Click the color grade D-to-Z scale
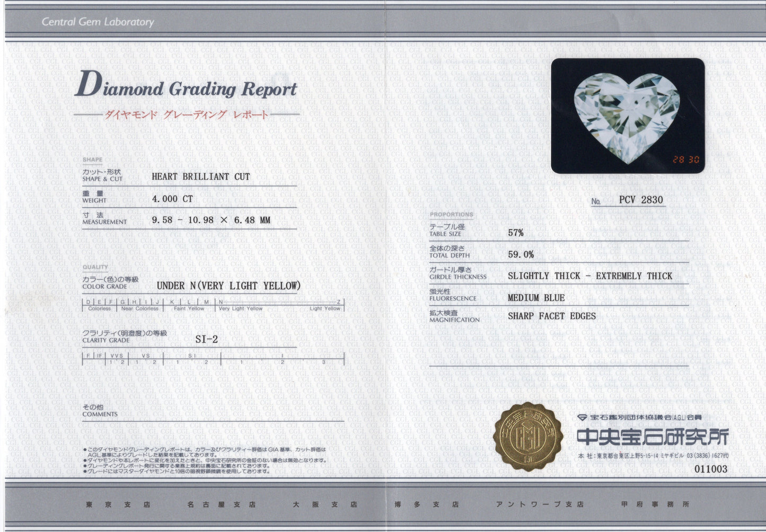 pos(213,305)
